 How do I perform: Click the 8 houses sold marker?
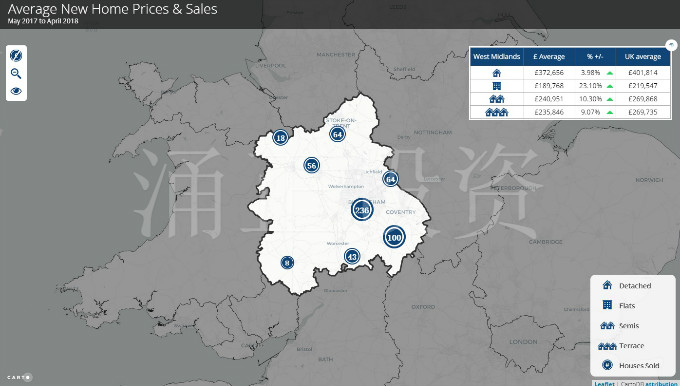pos(287,262)
